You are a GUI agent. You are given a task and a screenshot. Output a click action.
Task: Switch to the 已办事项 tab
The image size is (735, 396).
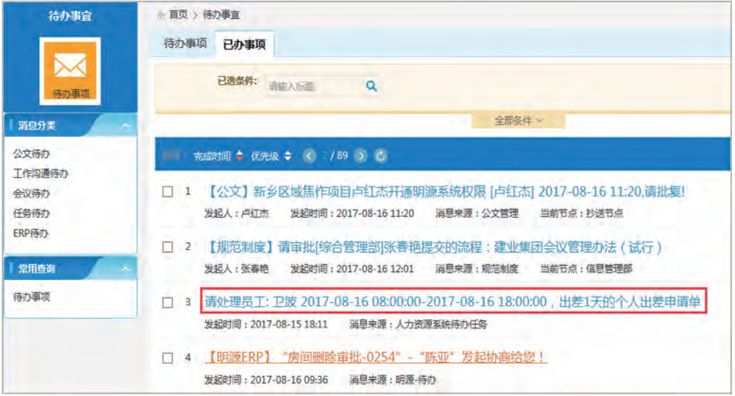click(244, 45)
